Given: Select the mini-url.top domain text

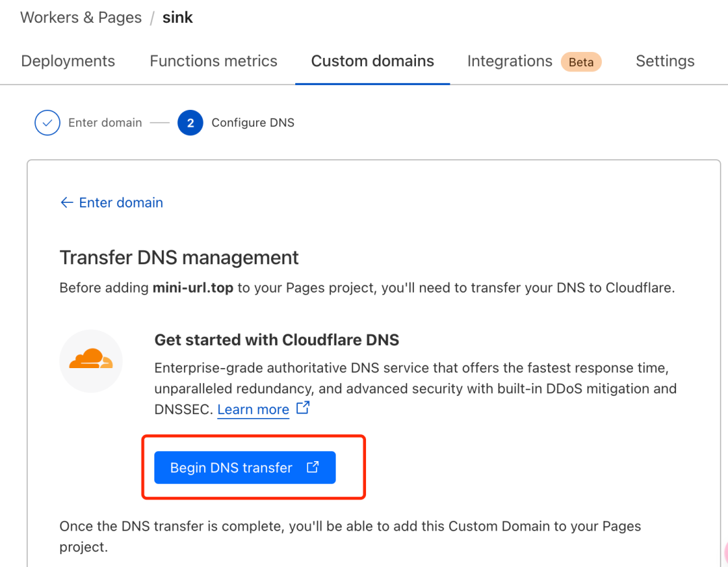Looking at the screenshot, I should [193, 288].
